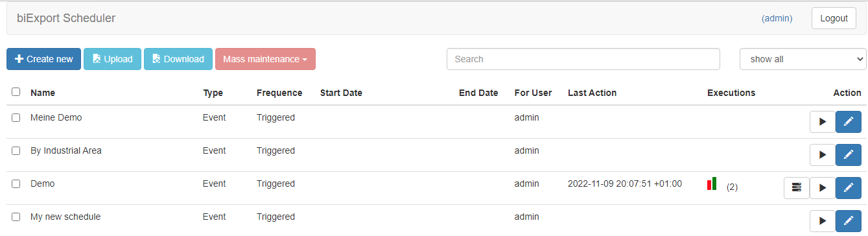Run the My new schedule entry
The image size is (868, 236).
point(822,221)
